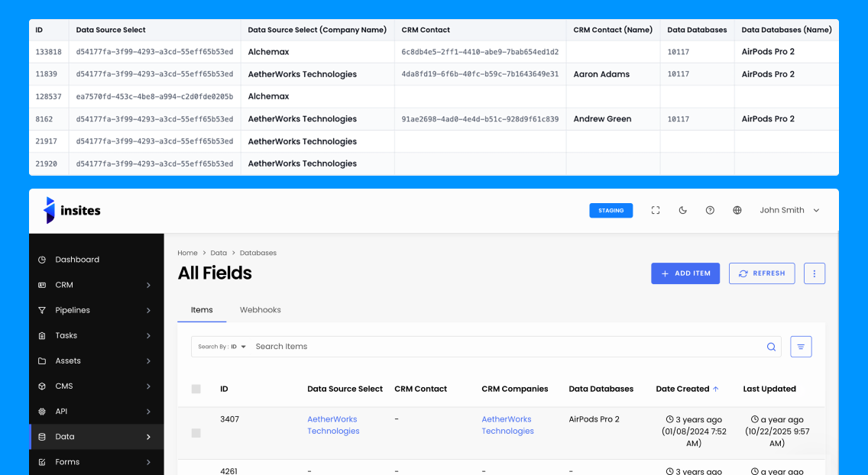Click the API gear icon
This screenshot has height=475, width=868.
pos(42,412)
